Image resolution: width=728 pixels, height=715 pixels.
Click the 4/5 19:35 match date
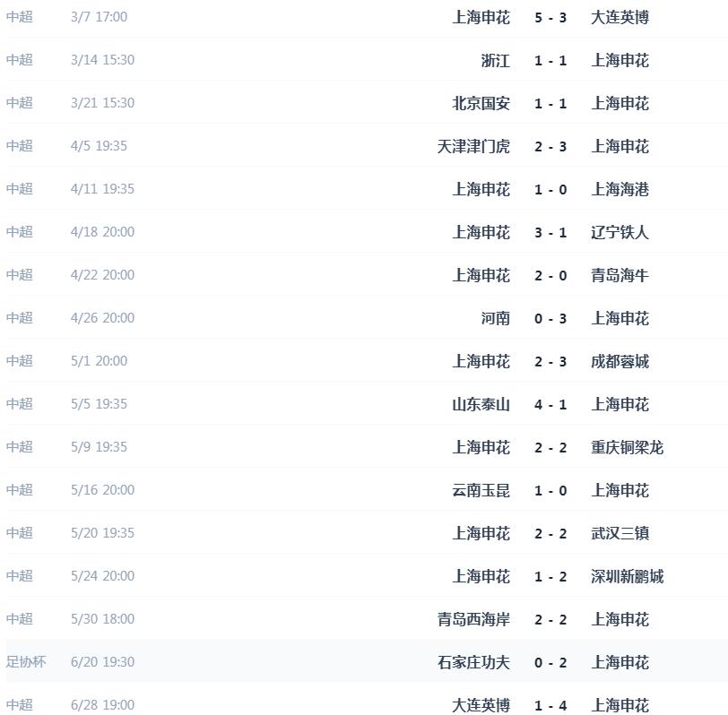tap(99, 146)
